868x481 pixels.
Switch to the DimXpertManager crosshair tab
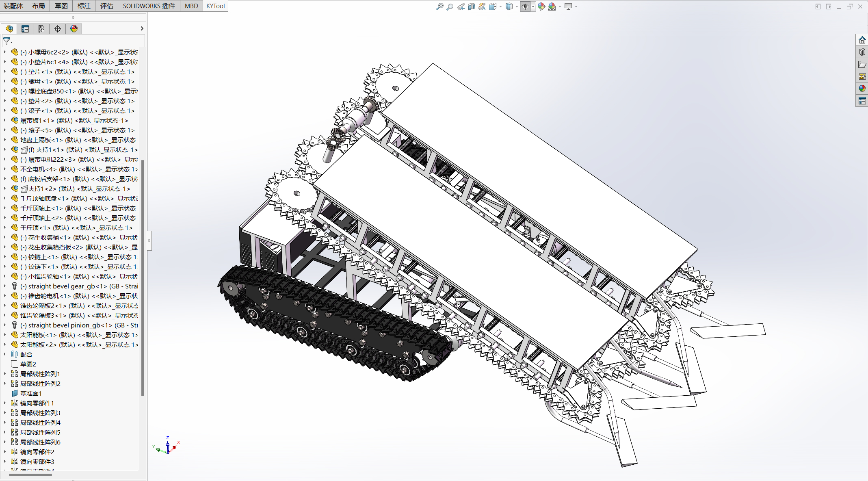click(x=58, y=28)
